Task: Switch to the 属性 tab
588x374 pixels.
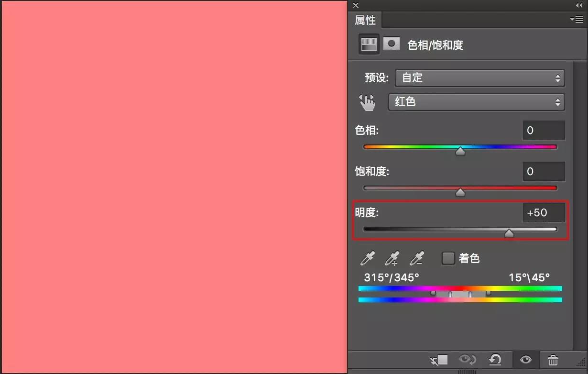Action: click(365, 20)
